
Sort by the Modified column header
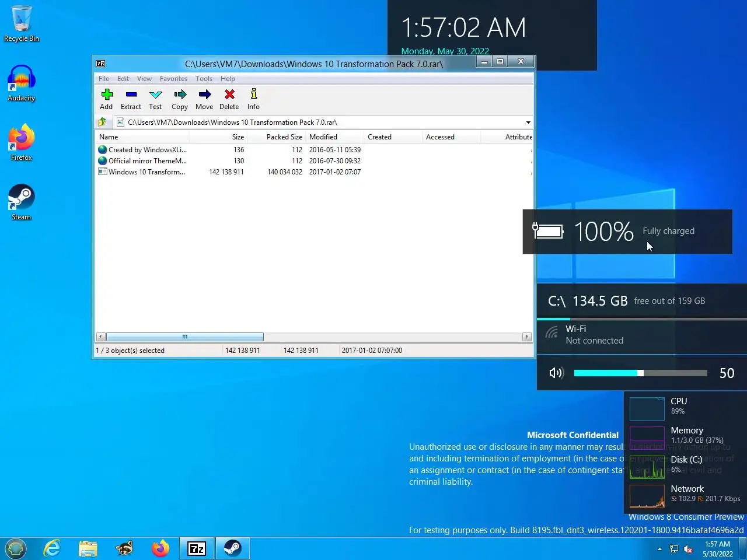335,137
